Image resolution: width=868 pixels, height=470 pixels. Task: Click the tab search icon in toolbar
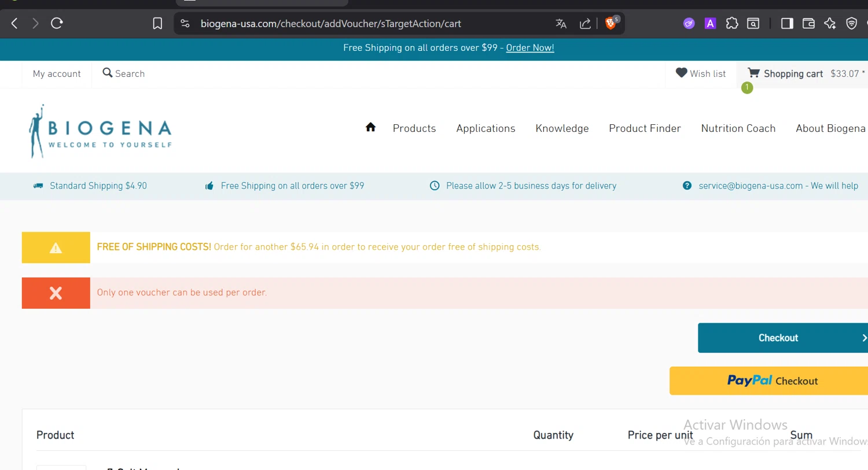click(753, 24)
